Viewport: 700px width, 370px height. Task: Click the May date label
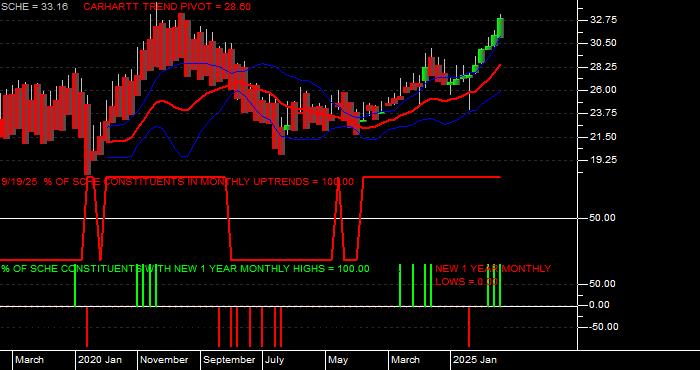point(339,360)
